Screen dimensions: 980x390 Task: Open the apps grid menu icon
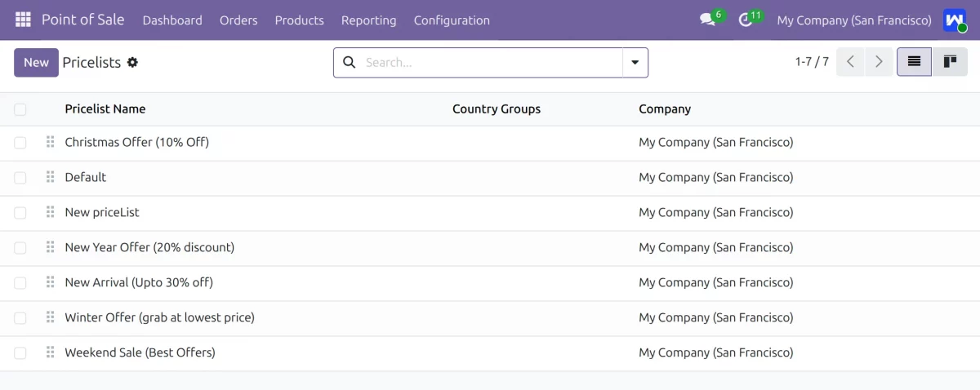click(x=23, y=20)
